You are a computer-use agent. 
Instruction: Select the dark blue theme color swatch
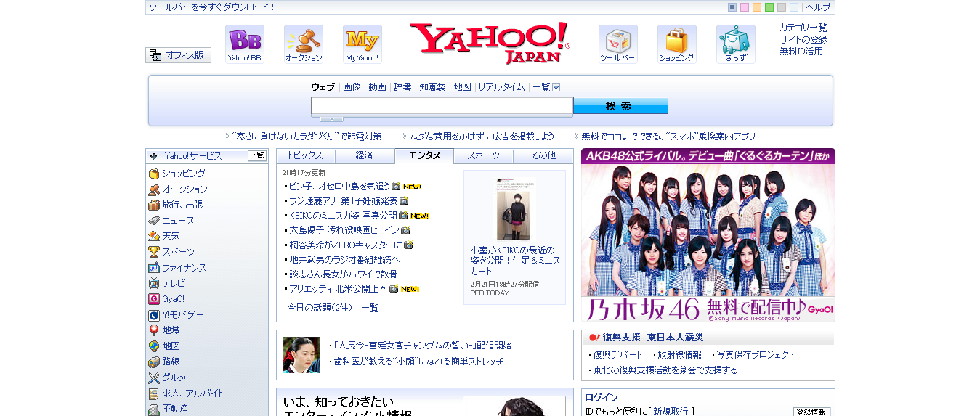(x=732, y=7)
